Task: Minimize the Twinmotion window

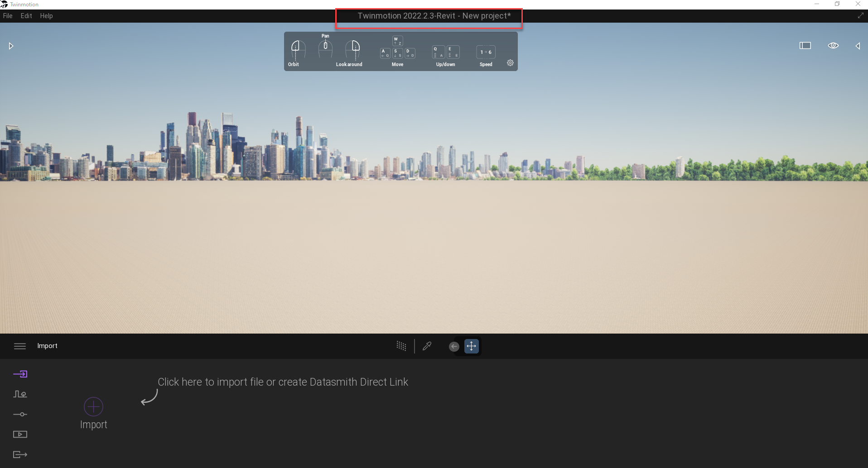Action: tap(817, 4)
